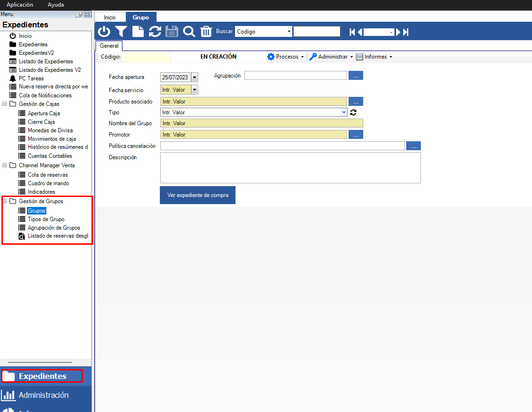The height and width of the screenshot is (412, 532).
Task: Open Listado de Expedientes
Action: click(x=46, y=61)
